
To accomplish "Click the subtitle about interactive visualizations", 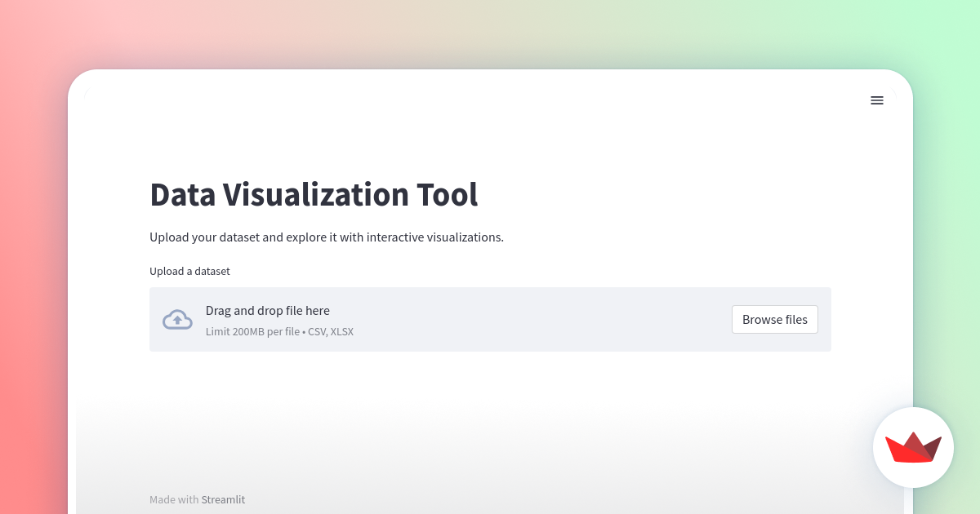I will (326, 237).
